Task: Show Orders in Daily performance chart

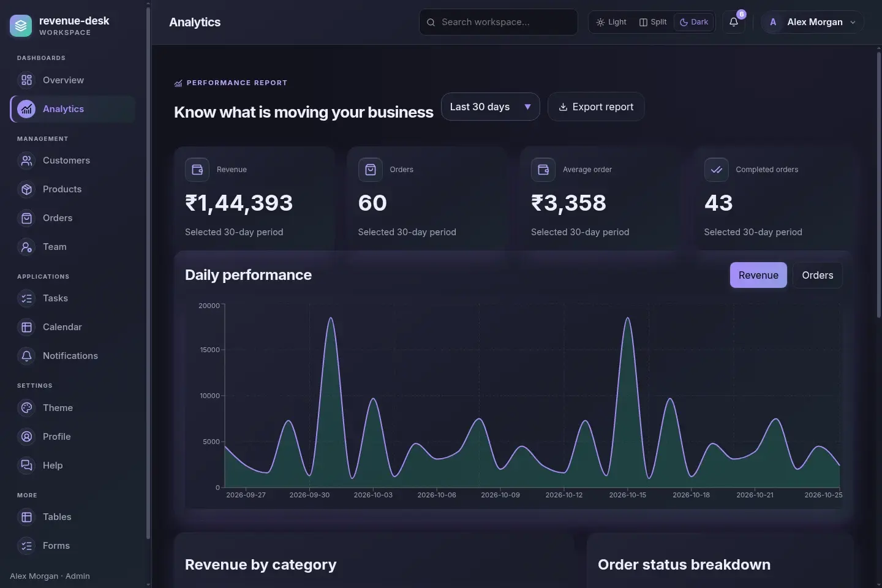Action: point(818,275)
